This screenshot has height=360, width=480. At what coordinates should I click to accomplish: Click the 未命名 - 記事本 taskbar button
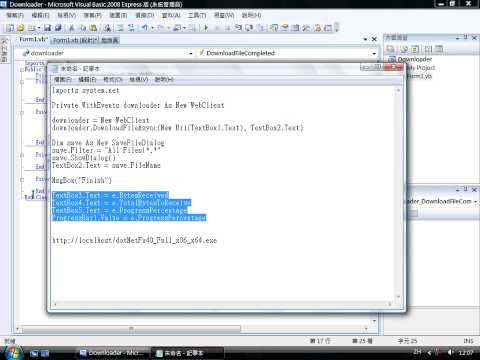pos(186,353)
